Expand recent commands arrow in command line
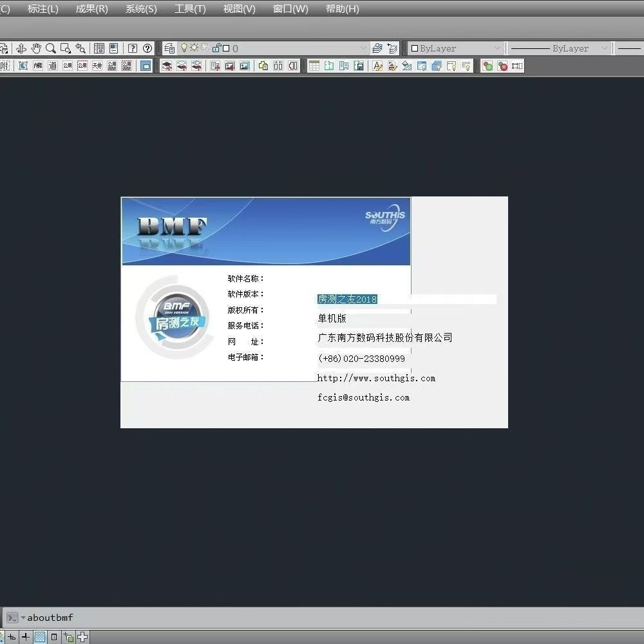 (x=23, y=618)
